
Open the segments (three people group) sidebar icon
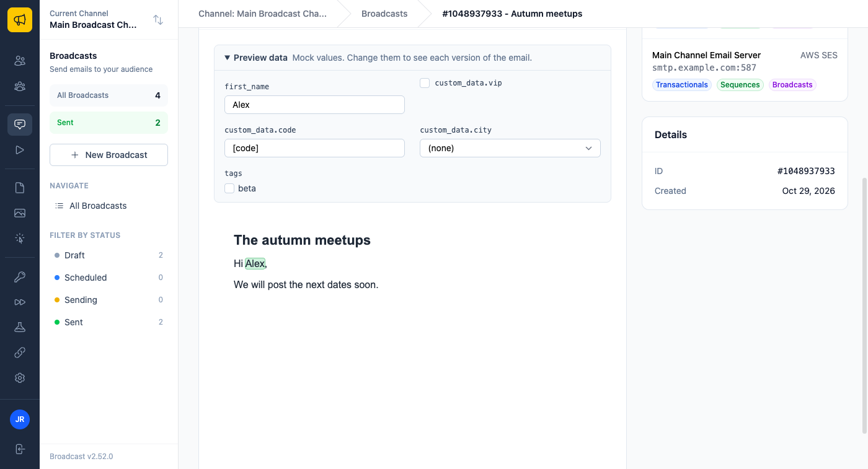[20, 87]
